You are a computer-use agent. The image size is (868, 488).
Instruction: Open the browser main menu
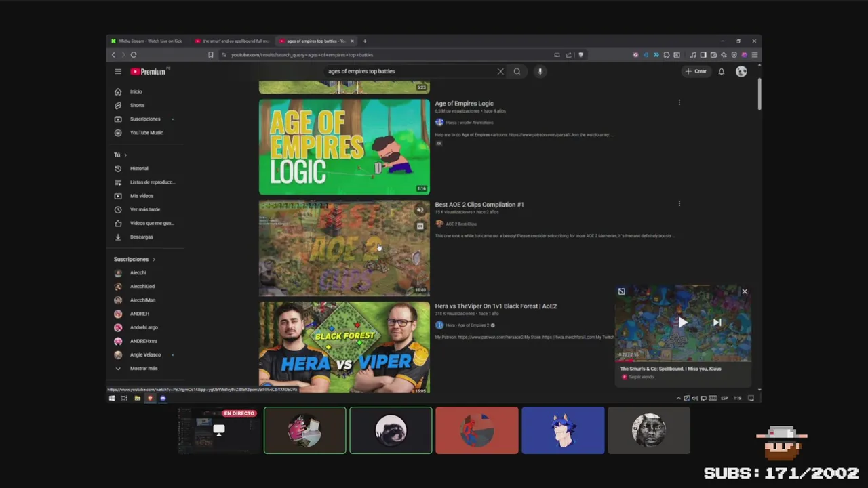(755, 55)
